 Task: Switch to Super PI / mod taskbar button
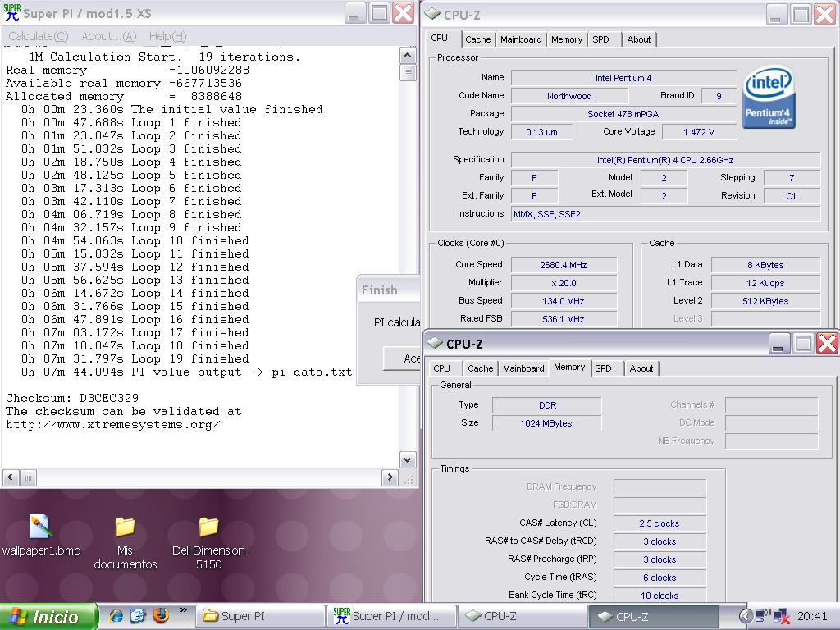[x=391, y=617]
